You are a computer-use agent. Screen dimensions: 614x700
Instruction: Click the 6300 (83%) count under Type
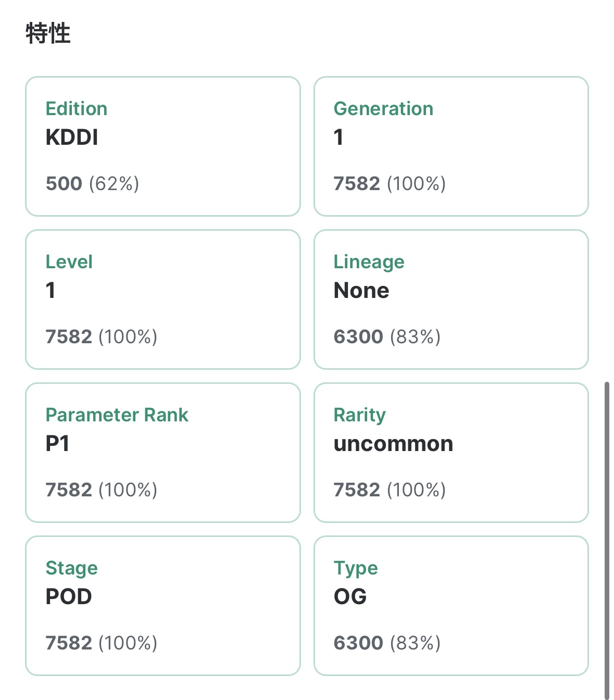point(387,643)
